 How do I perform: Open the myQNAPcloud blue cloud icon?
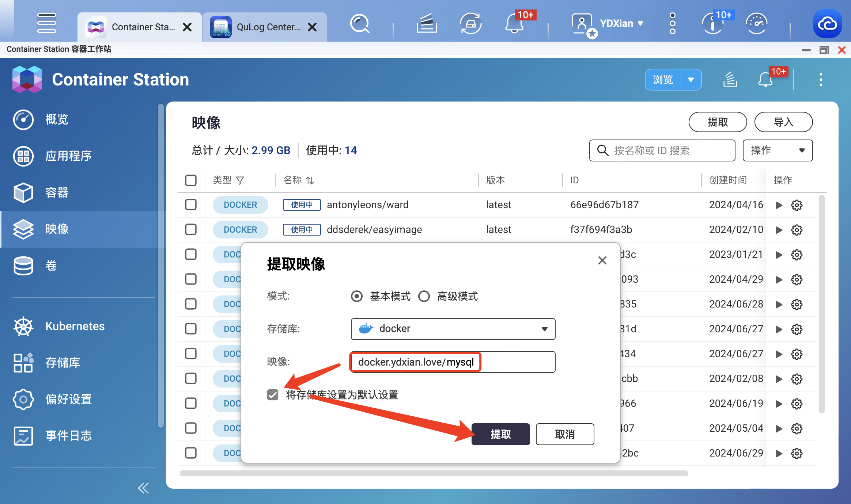point(827,23)
